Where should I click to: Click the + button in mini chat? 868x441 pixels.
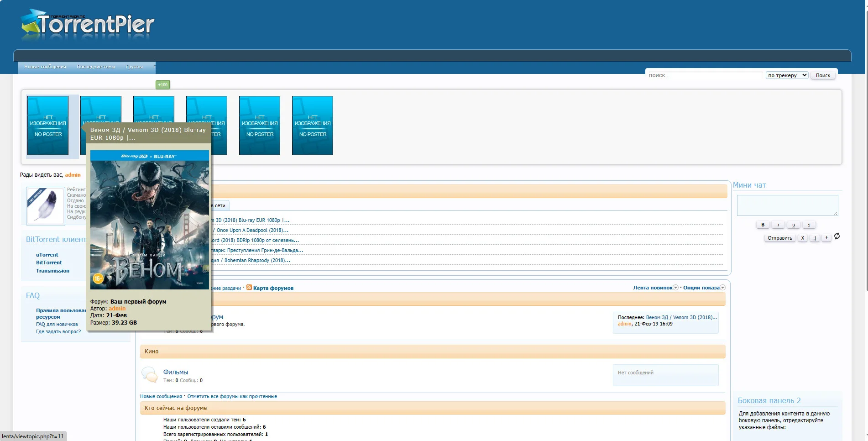pos(826,238)
